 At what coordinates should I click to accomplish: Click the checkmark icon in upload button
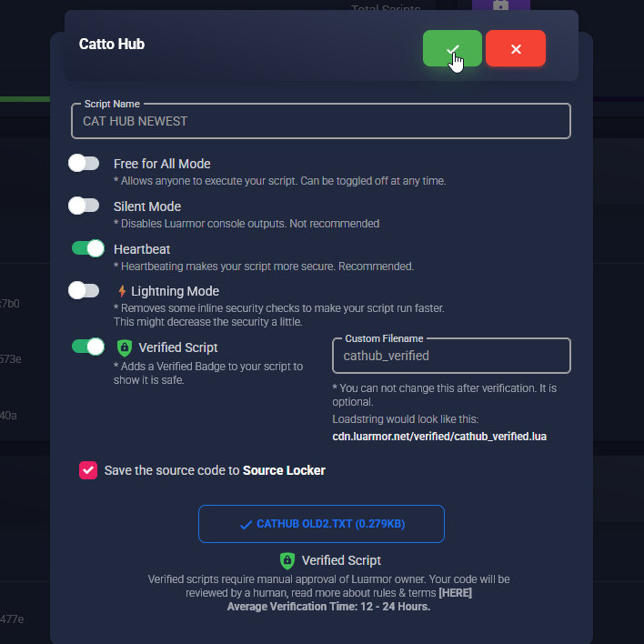[x=246, y=525]
